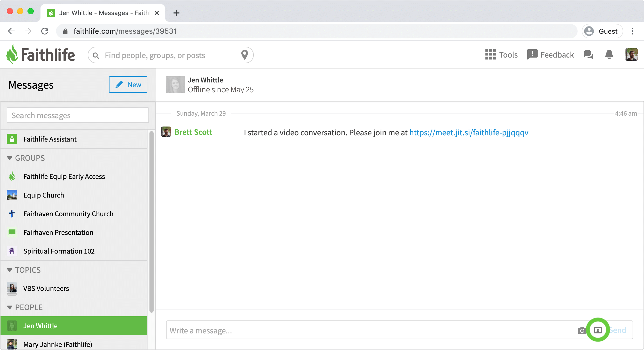This screenshot has width=644, height=350.
Task: Click Jen Whittle name in header
Action: pos(205,80)
